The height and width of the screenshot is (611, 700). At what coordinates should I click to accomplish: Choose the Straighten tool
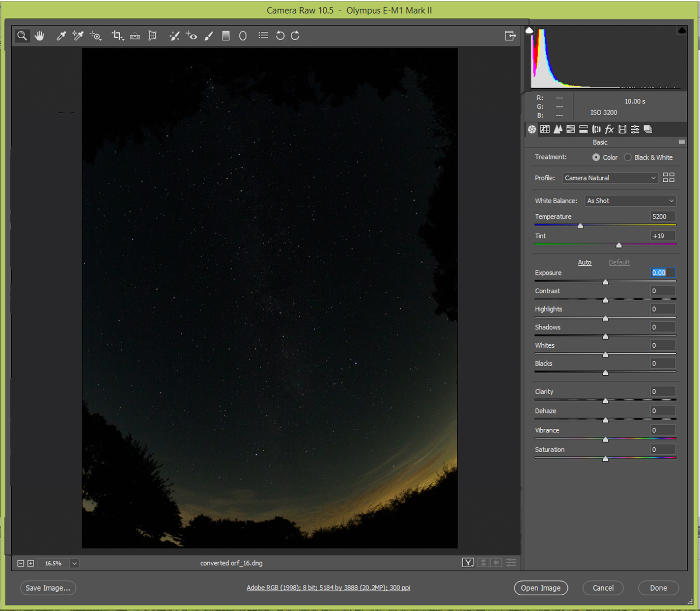coord(135,36)
